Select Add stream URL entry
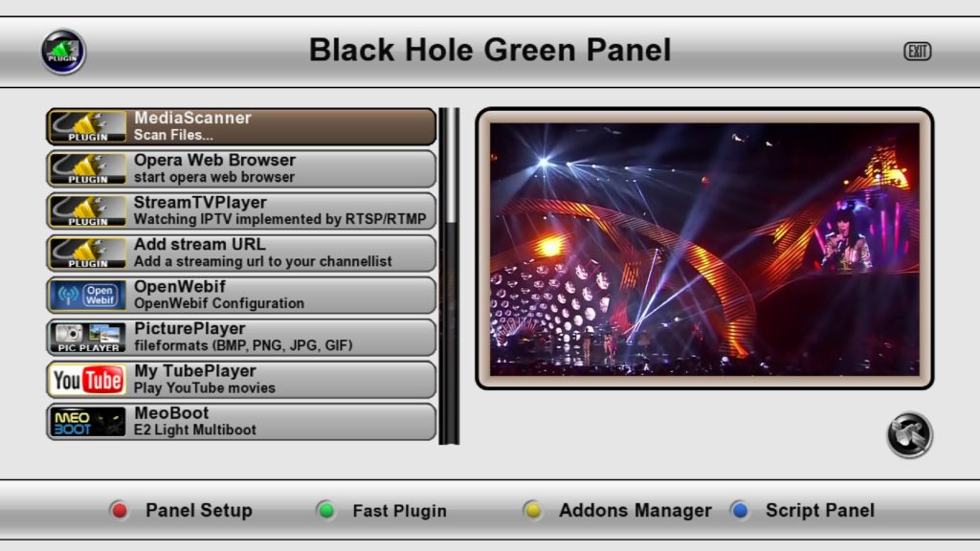Image resolution: width=980 pixels, height=551 pixels. pos(241,253)
